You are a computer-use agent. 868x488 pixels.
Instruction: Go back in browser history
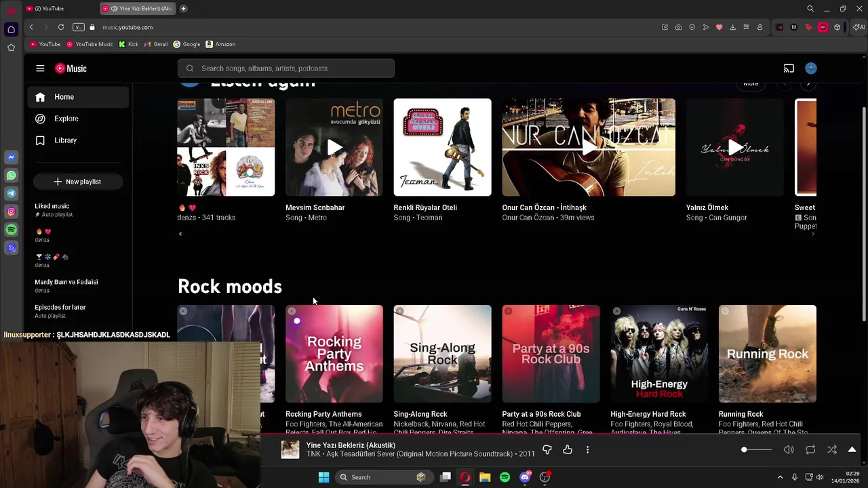(x=31, y=27)
